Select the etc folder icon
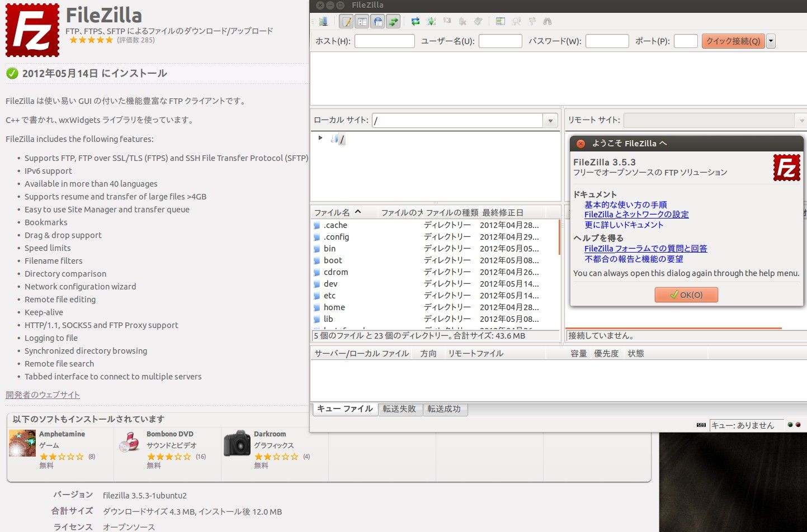Image resolution: width=807 pixels, height=532 pixels. tap(317, 296)
